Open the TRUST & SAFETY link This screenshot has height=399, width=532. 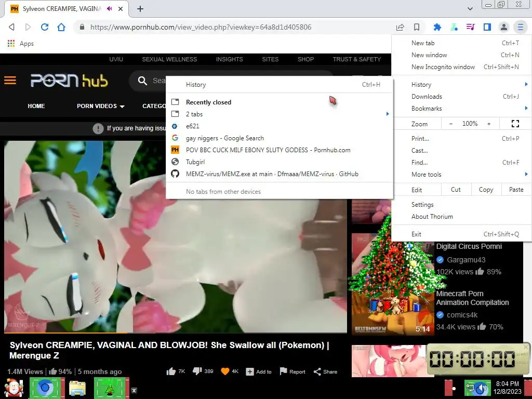click(x=356, y=59)
